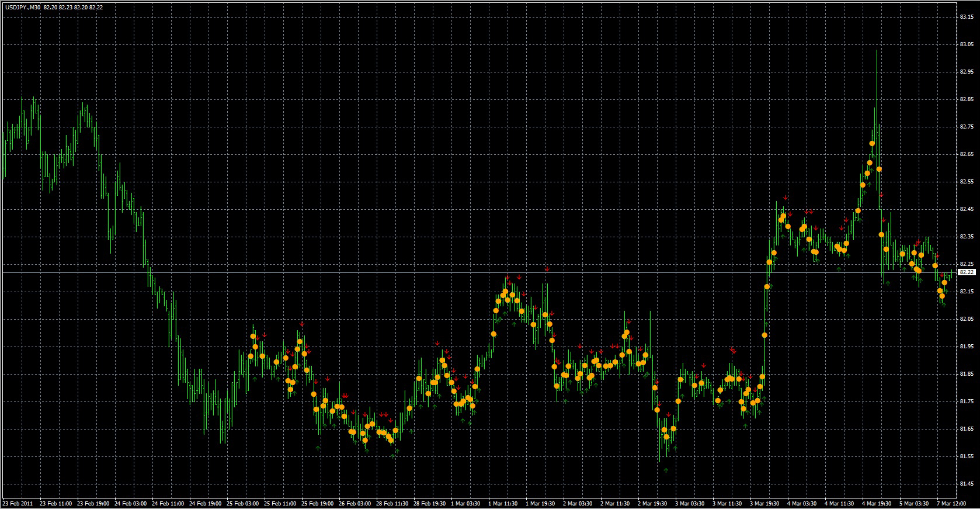Viewport: 980px width, 509px height.
Task: Click the last orange dot at chart's right end
Action: (x=944, y=282)
